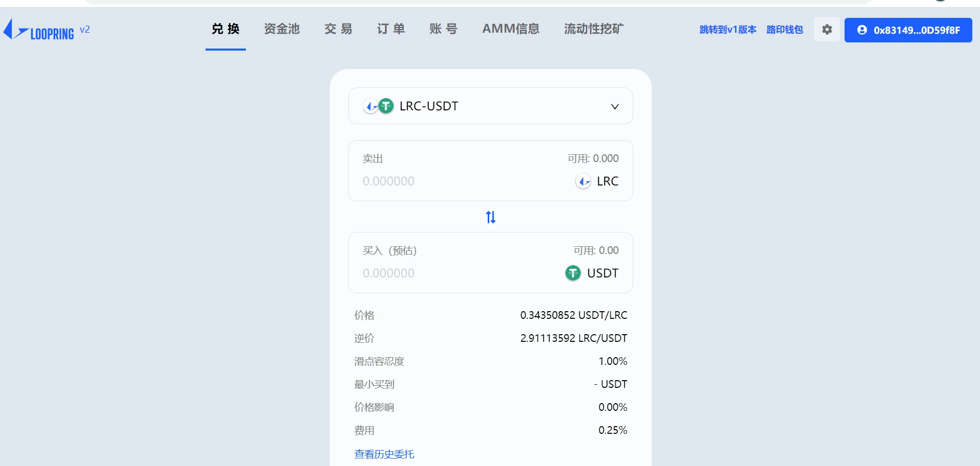Click the 买入 (预估) label
The height and width of the screenshot is (466, 980).
coord(390,250)
